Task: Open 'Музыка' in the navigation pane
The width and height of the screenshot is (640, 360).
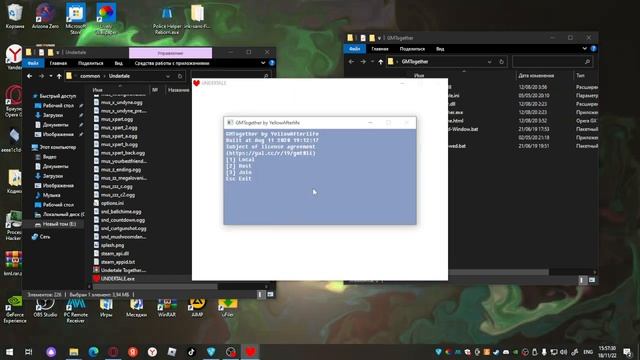Action: 51,196
